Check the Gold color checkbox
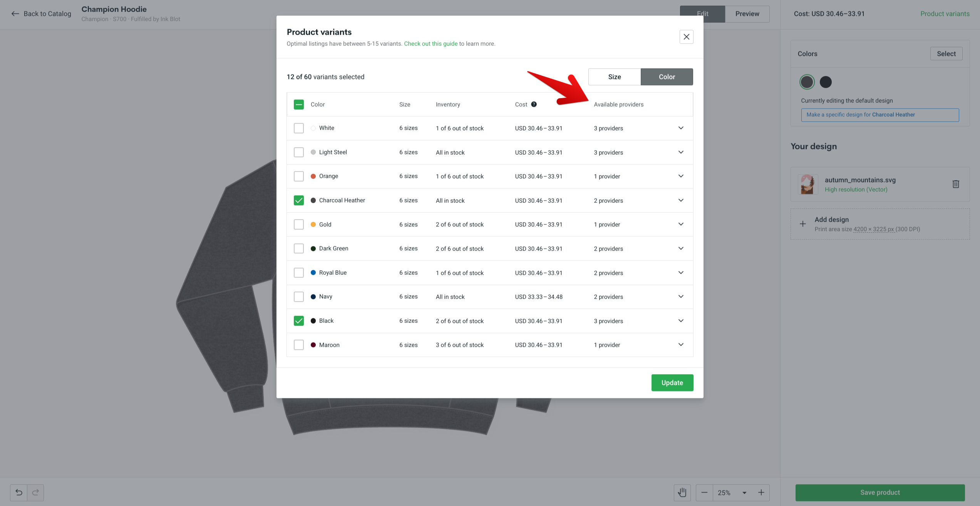980x506 pixels. coord(299,224)
